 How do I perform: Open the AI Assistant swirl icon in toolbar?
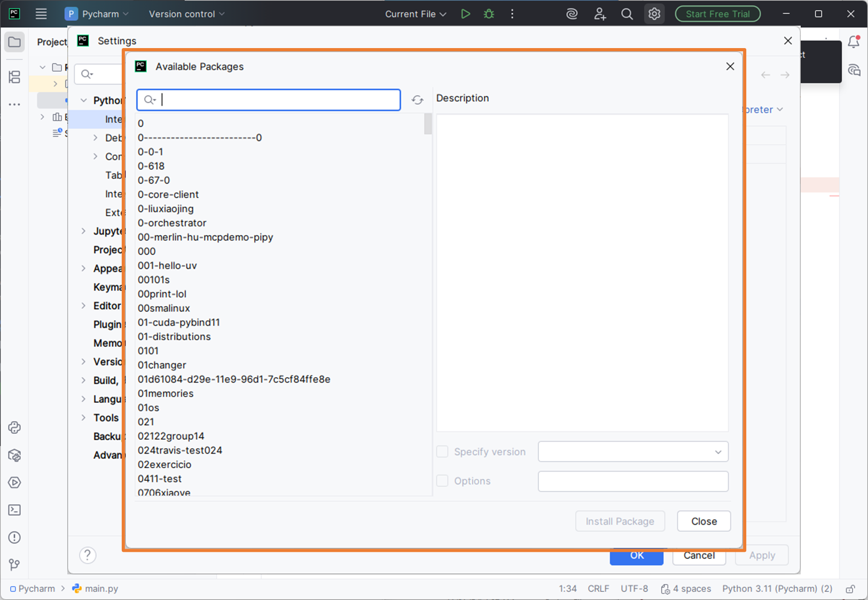[x=572, y=14]
